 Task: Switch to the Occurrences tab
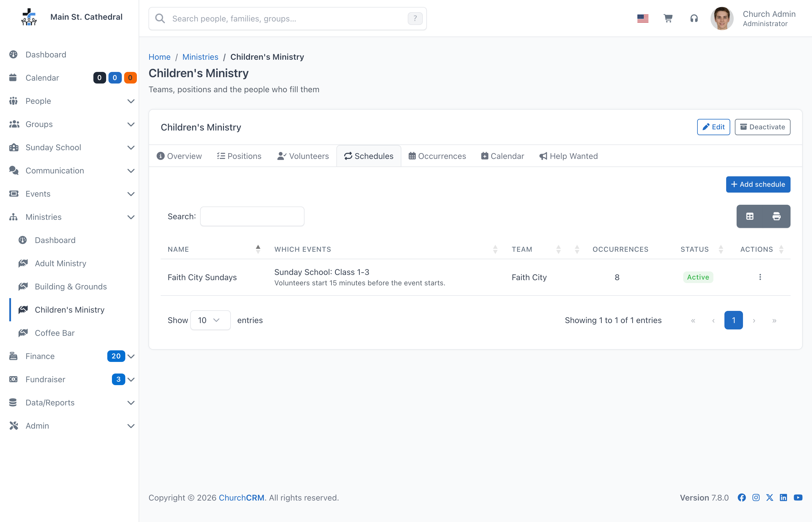pos(437,156)
